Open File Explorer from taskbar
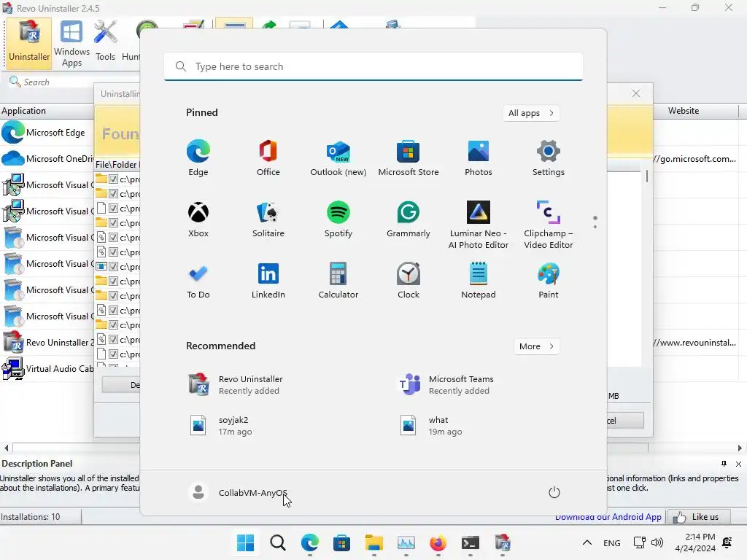747x560 pixels. (x=374, y=542)
